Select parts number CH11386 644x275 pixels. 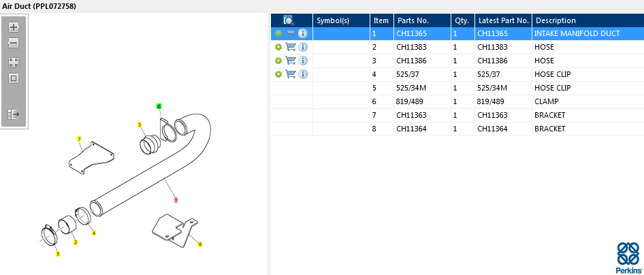click(411, 61)
